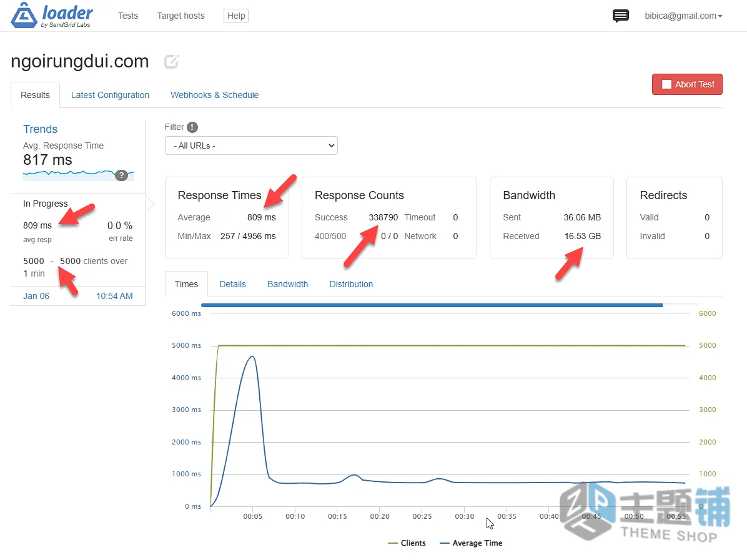Screen dimensions: 747x560
Task: Open Webhooks & Schedule tab
Action: pos(214,95)
